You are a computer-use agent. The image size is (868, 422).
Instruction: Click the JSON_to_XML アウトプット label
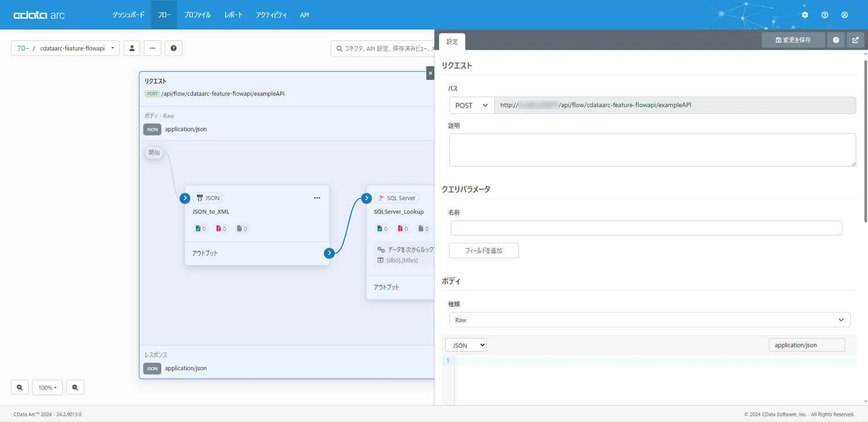tap(205, 253)
